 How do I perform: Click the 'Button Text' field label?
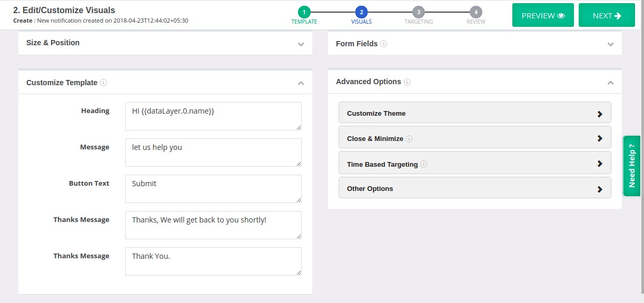tap(89, 183)
